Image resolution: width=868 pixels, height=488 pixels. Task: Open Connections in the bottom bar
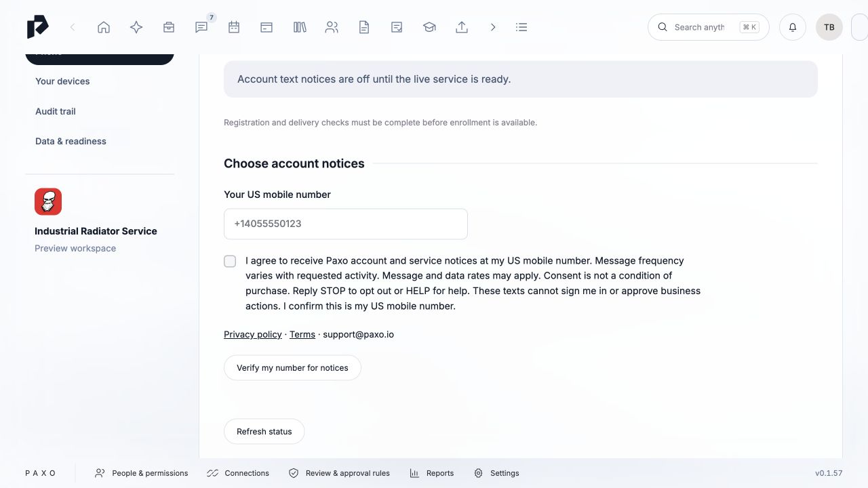(238, 473)
